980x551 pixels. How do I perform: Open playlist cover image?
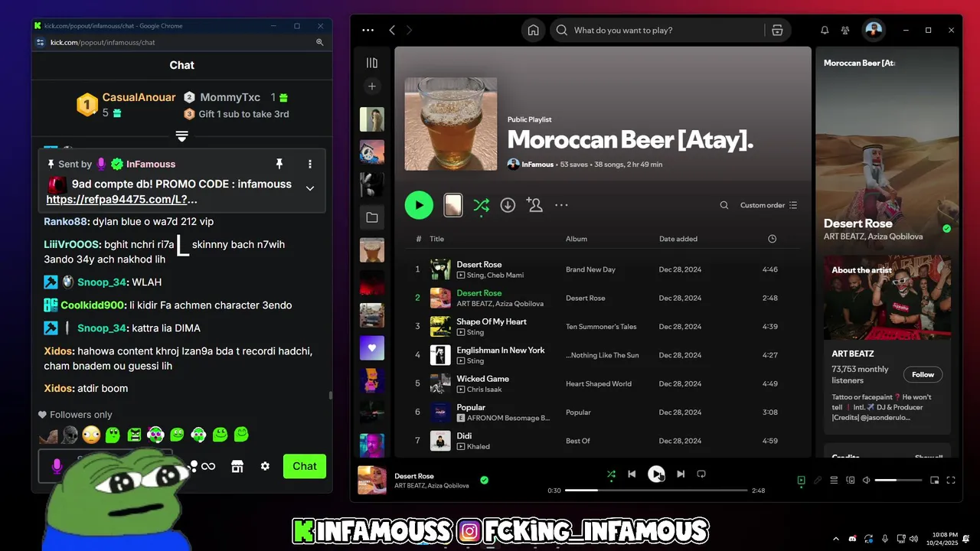451,124
